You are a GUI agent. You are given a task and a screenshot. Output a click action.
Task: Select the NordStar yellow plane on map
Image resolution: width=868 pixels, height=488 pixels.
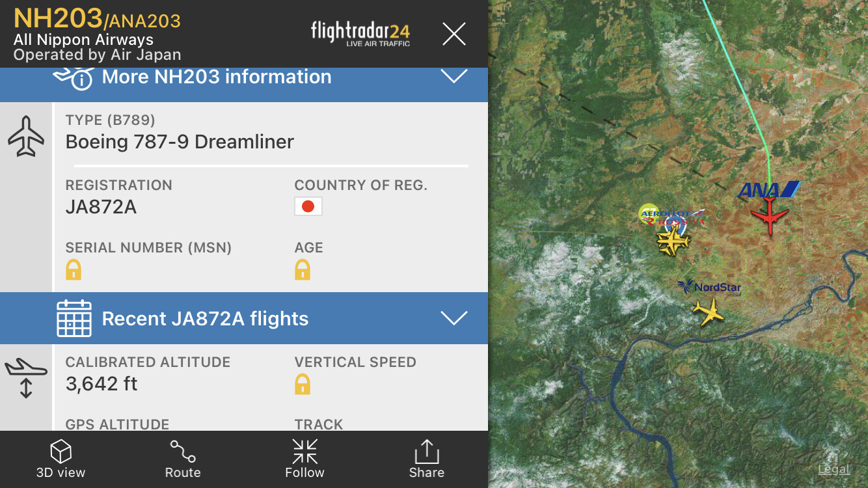click(707, 312)
